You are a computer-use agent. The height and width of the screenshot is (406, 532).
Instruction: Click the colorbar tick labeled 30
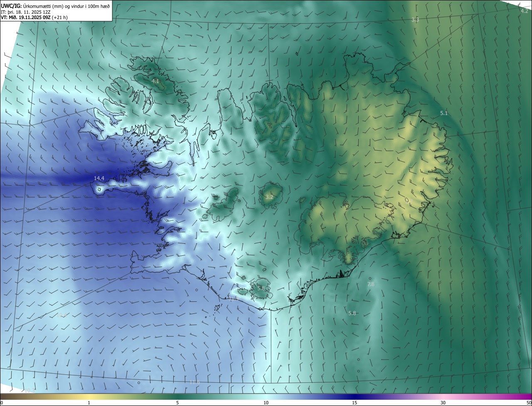[443, 403]
